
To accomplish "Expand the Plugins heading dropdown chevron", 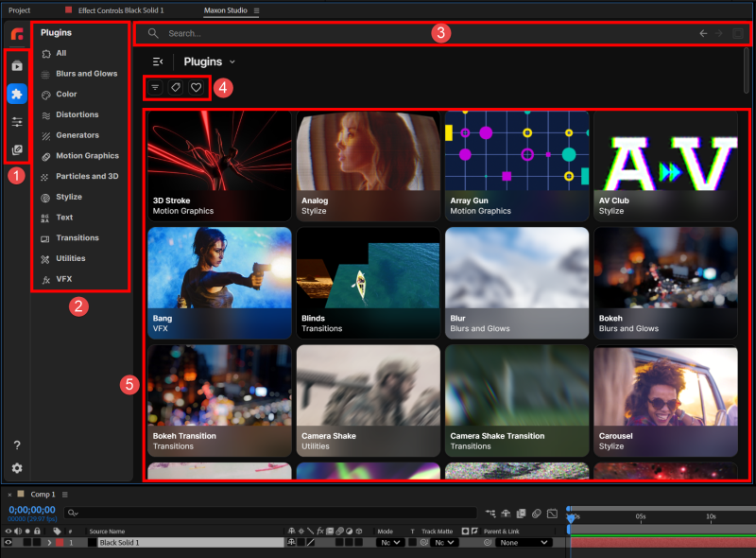I will 232,62.
